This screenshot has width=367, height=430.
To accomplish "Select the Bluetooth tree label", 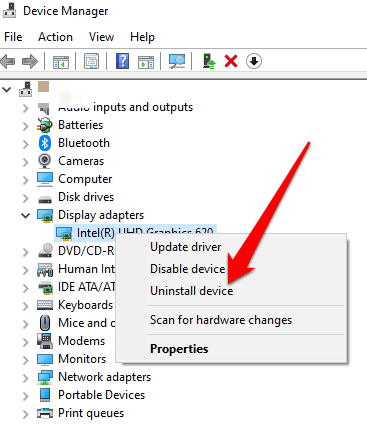I will click(x=84, y=143).
